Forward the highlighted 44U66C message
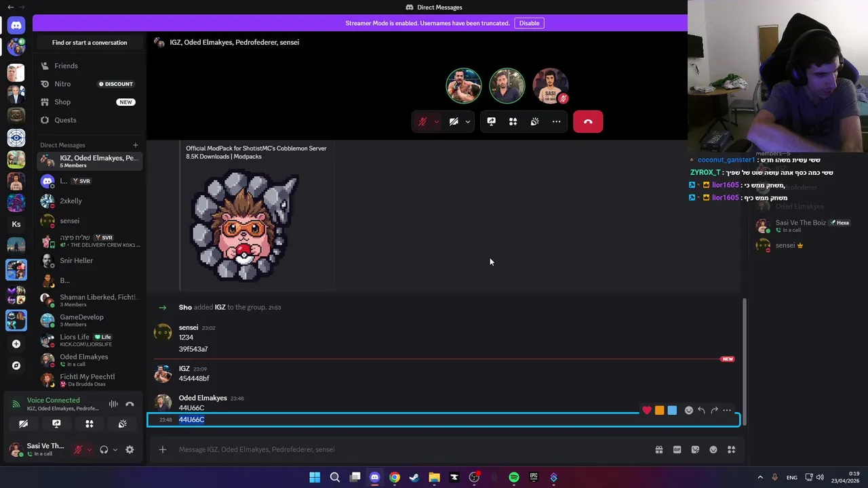The height and width of the screenshot is (488, 868). [714, 410]
